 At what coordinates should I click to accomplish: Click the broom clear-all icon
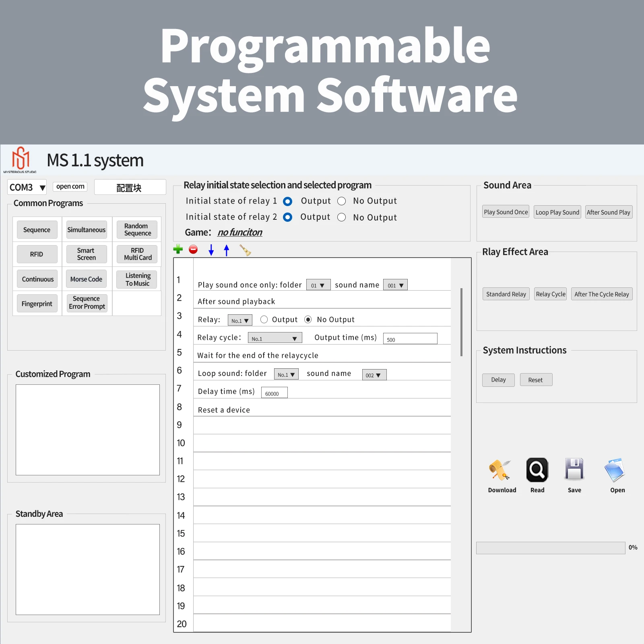click(245, 250)
